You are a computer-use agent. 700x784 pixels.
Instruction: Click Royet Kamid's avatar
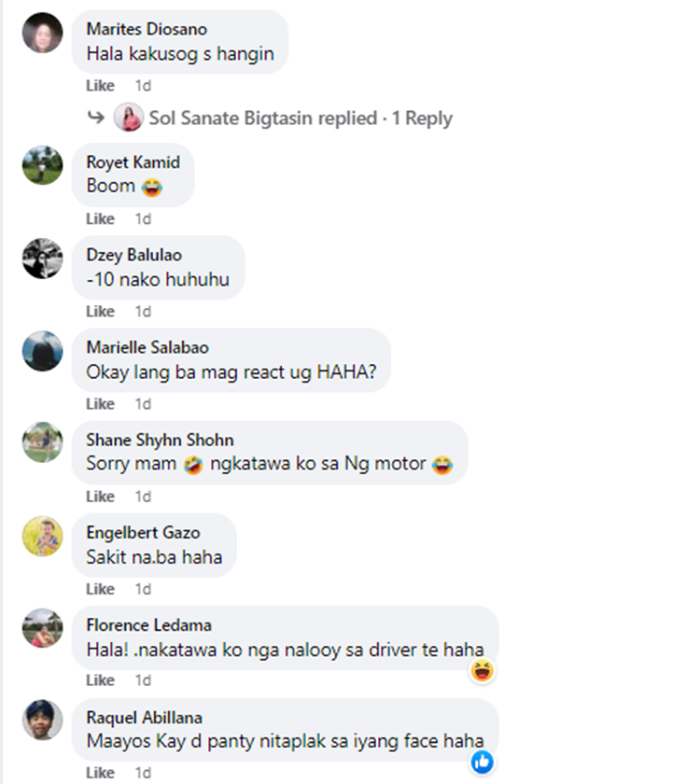pos(43,165)
